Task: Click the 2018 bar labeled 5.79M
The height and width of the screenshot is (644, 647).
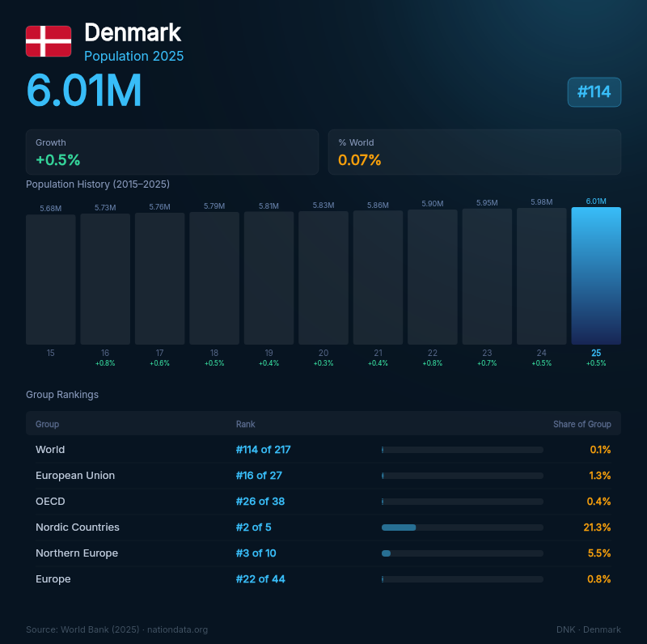Action: pos(214,278)
